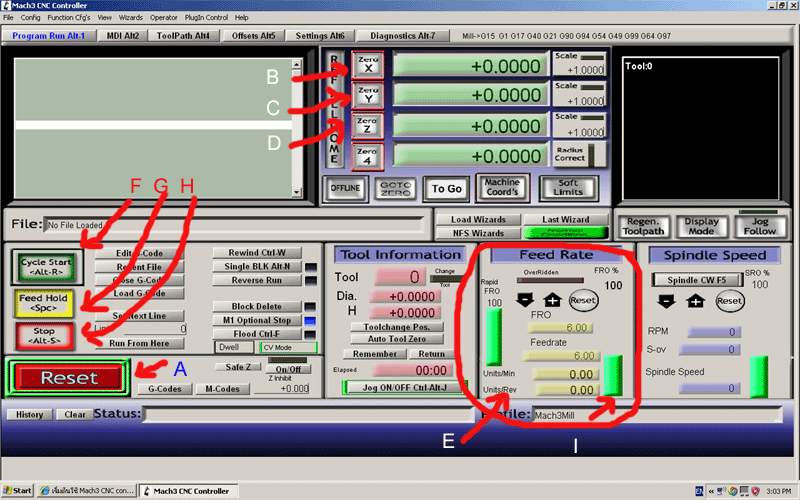Click the X axis DRO value field
The height and width of the screenshot is (500, 800).
[470, 66]
